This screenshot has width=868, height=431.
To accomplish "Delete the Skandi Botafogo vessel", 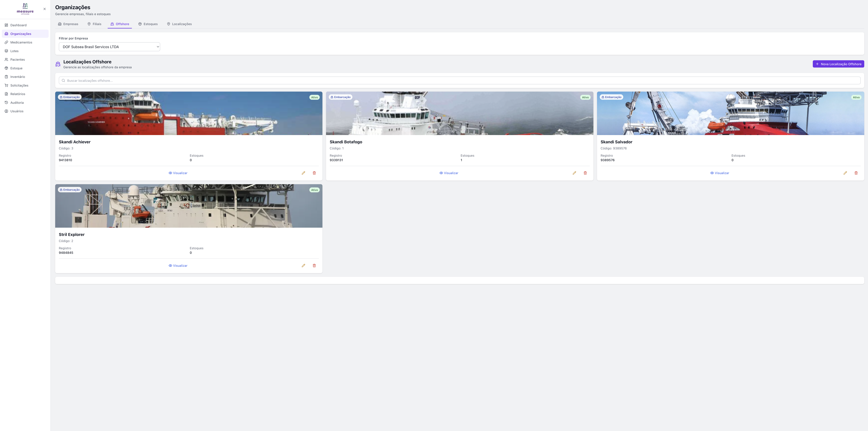I will pyautogui.click(x=585, y=173).
